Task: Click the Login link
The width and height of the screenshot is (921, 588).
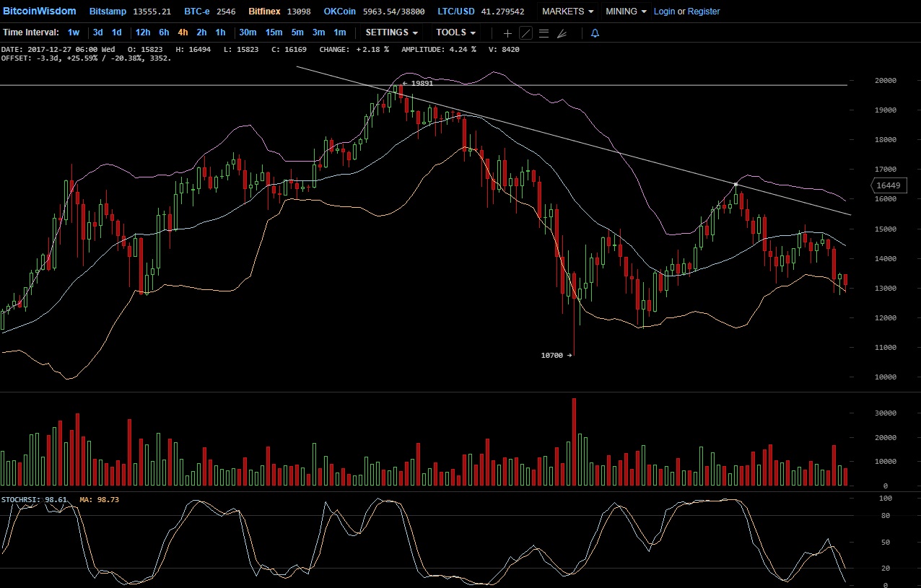Action: click(664, 12)
